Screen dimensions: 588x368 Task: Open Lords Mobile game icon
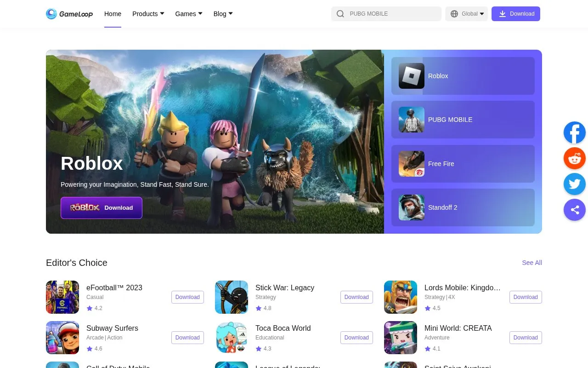(x=401, y=297)
